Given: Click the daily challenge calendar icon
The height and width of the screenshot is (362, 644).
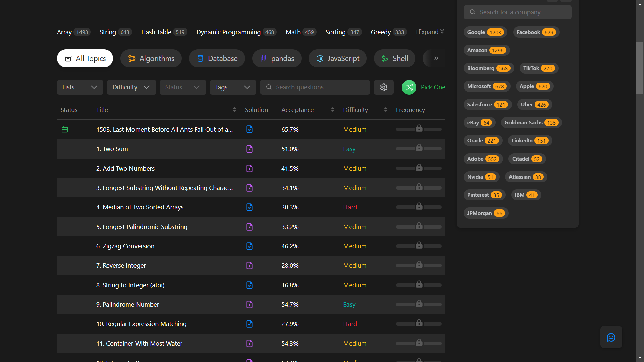Looking at the screenshot, I should click(65, 130).
